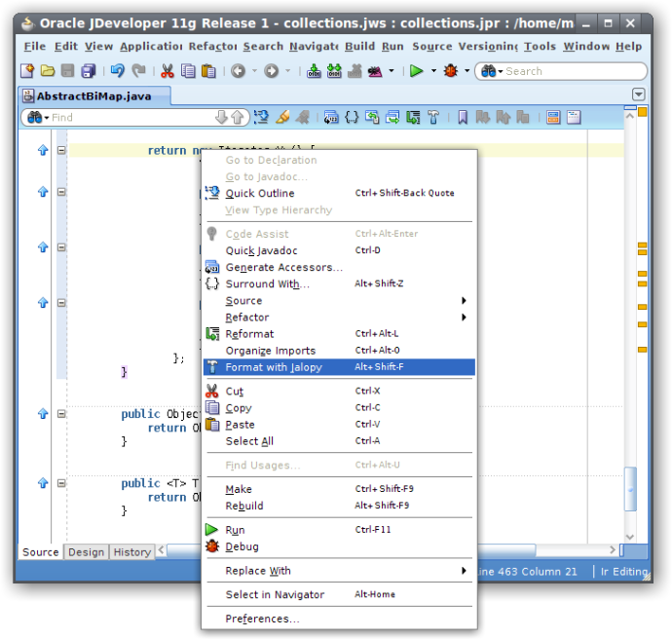Click the New file toolbar icon
The image size is (672, 639).
point(27,71)
